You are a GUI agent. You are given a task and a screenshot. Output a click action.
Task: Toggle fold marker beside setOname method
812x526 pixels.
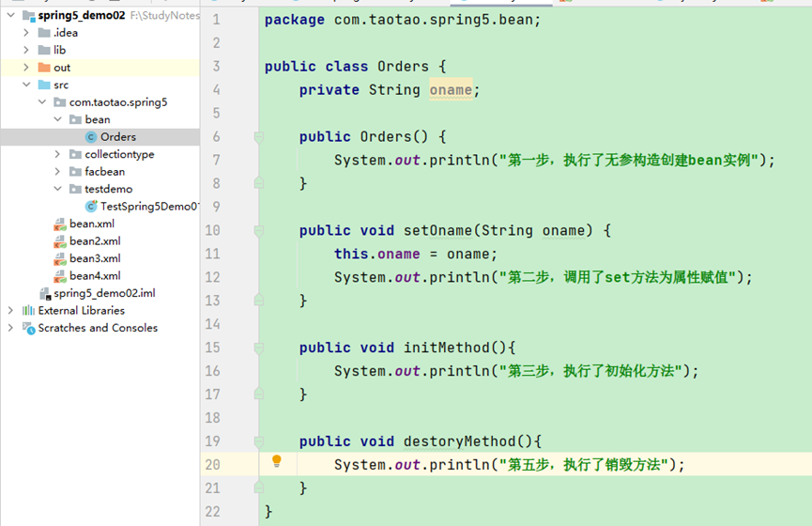(259, 231)
